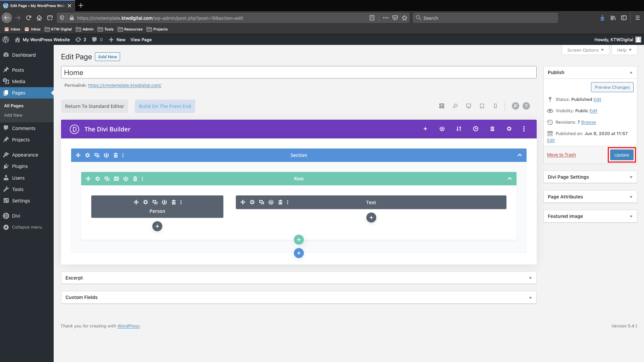Open Plugins menu in sidebar
This screenshot has width=644, height=362.
click(x=27, y=166)
